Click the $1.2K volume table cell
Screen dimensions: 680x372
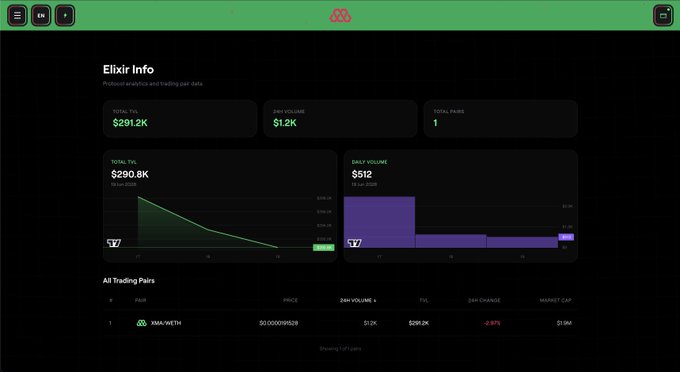[370, 323]
